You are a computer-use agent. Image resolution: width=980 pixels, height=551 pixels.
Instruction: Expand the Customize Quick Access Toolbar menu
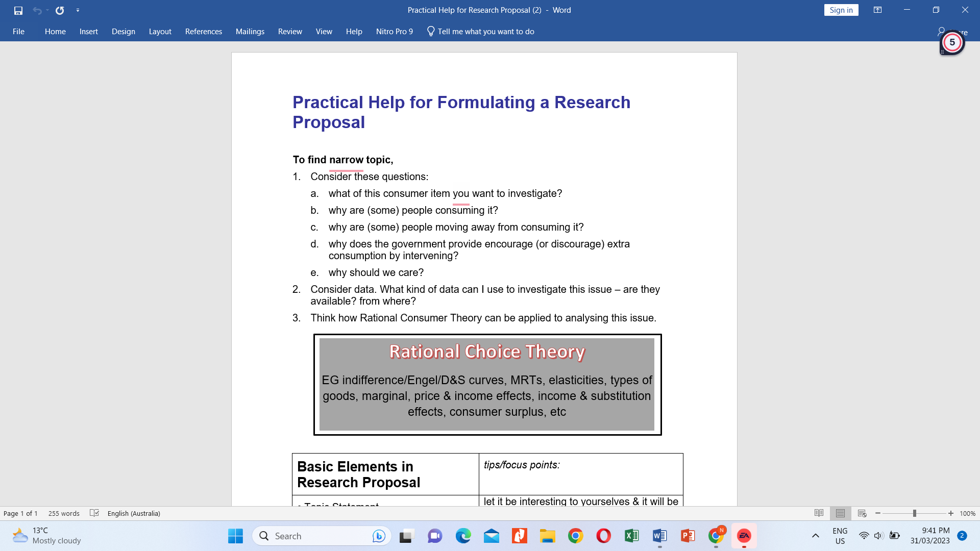coord(78,10)
